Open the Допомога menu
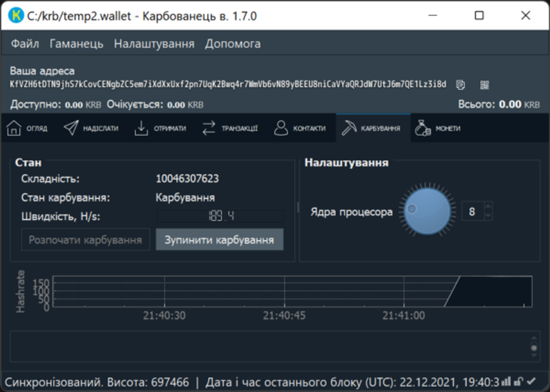The height and width of the screenshot is (392, 550). pos(233,44)
